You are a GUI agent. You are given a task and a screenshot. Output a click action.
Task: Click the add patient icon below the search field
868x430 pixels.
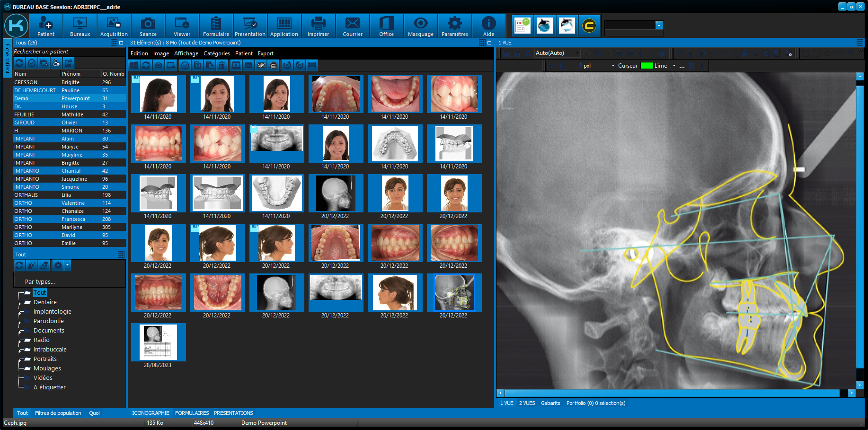tap(56, 63)
